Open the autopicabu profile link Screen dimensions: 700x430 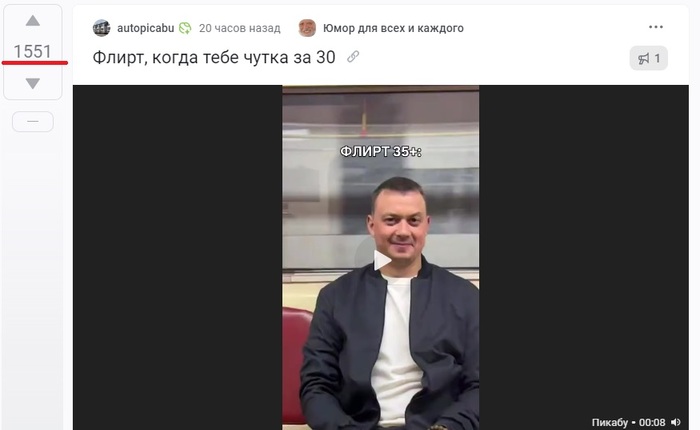[146, 28]
